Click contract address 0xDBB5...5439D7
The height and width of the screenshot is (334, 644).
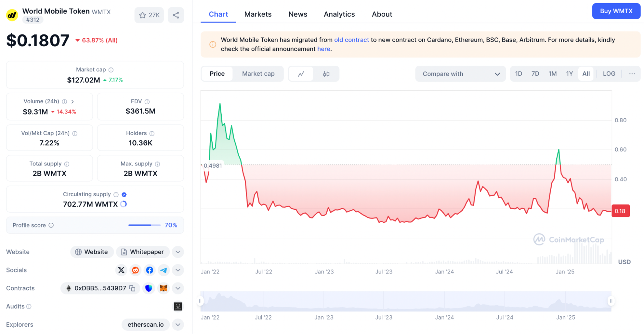click(100, 288)
